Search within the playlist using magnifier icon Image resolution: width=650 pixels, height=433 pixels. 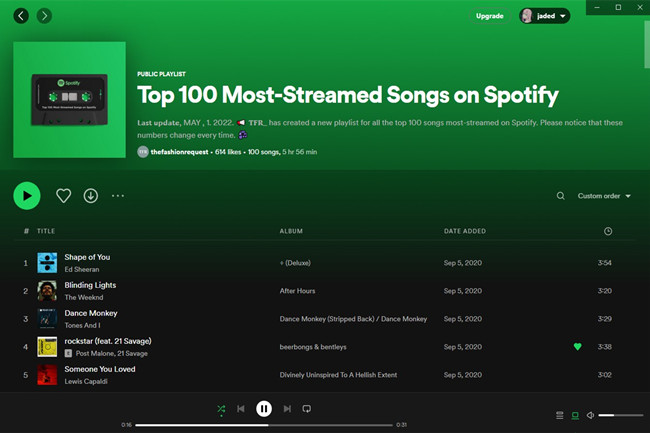point(560,196)
